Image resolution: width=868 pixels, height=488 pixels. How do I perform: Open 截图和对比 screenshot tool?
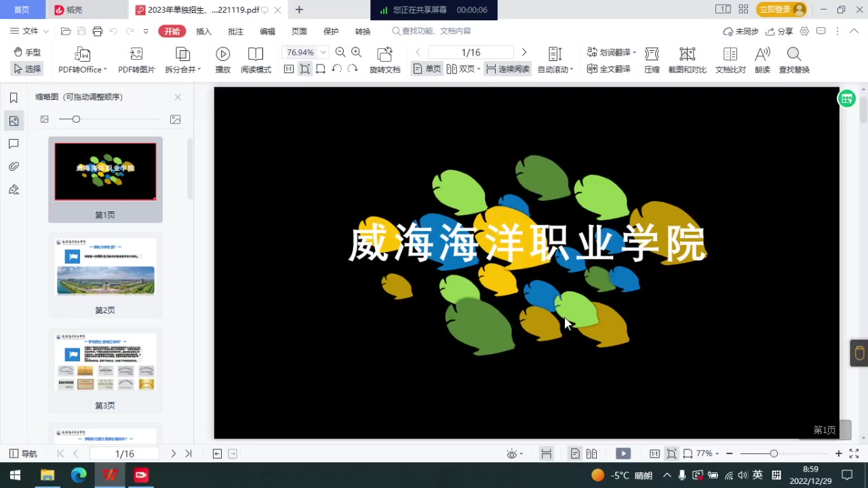click(x=687, y=60)
